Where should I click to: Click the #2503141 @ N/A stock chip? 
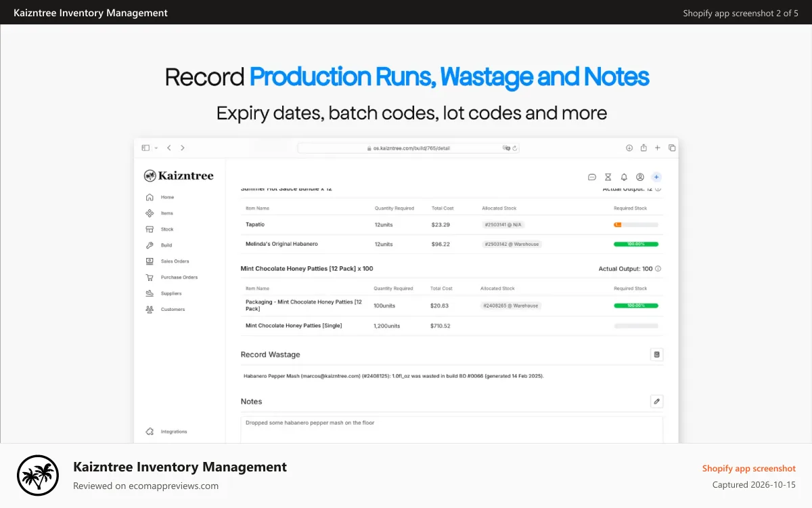tap(504, 224)
